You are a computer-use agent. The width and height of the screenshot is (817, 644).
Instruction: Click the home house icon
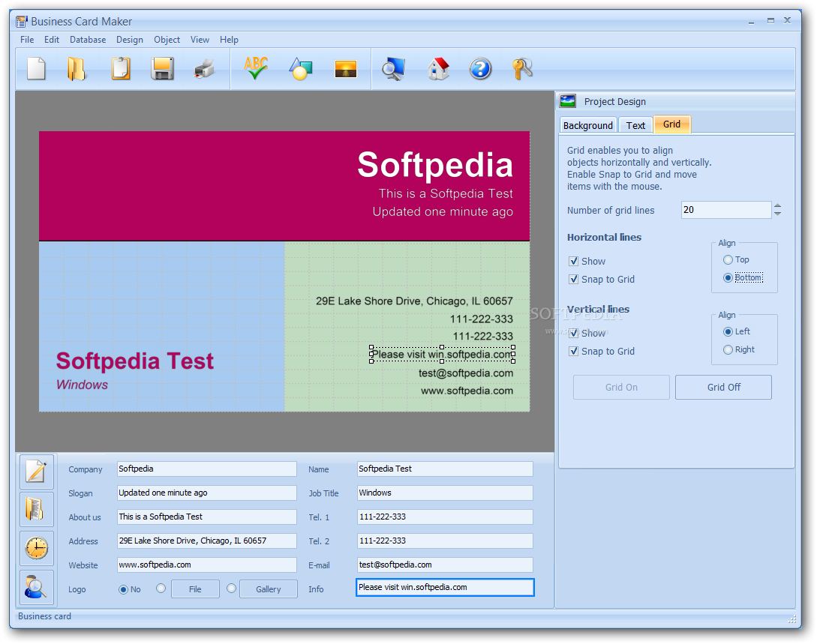[438, 69]
